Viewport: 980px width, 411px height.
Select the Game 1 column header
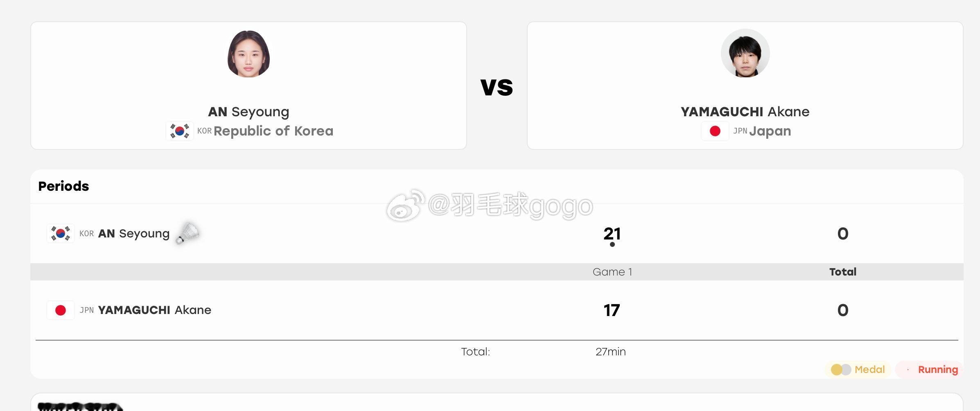612,272
